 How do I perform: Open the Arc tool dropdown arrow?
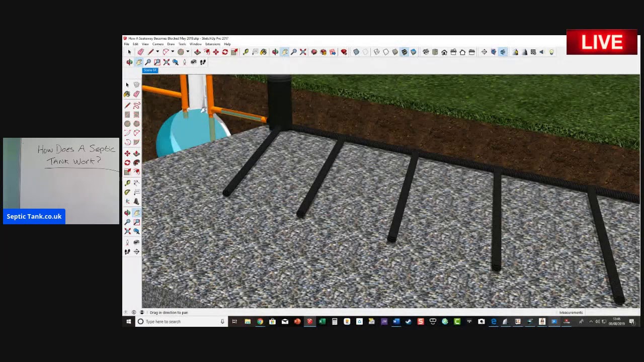pos(173,52)
